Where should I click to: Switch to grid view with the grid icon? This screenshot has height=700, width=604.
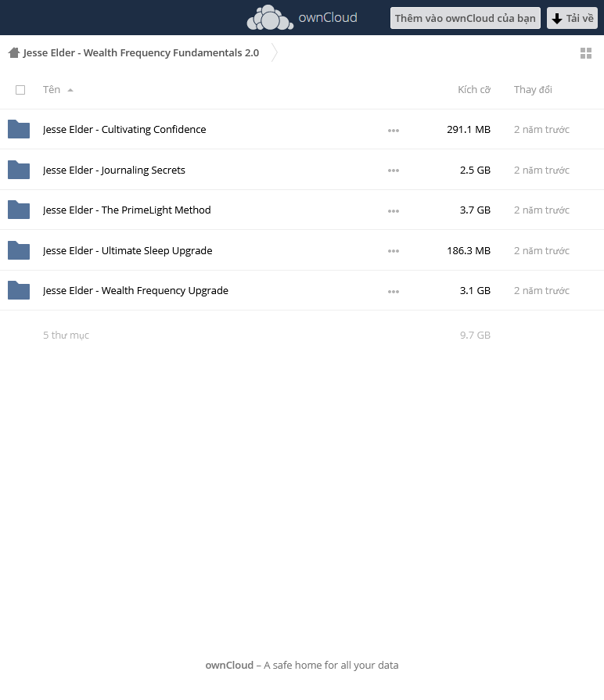[x=586, y=53]
